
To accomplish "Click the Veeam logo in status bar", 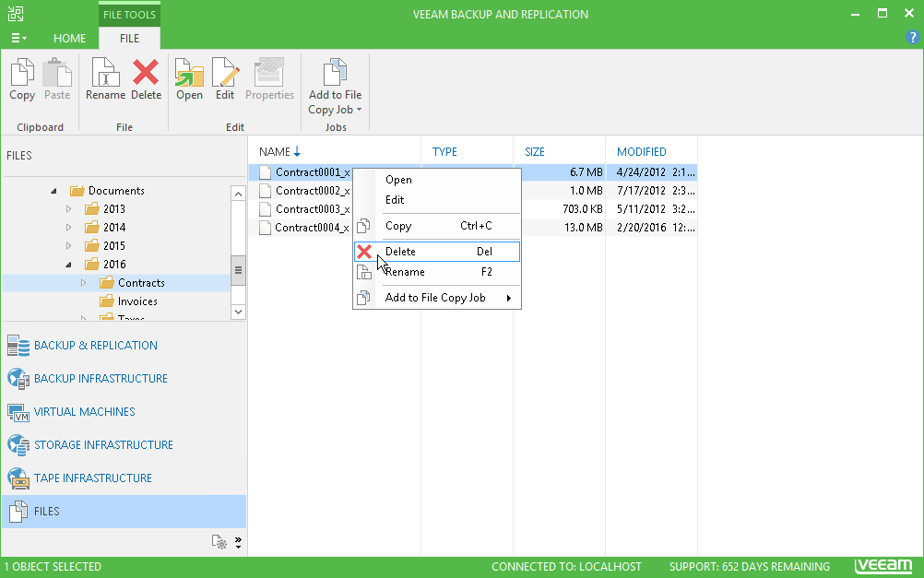I will [884, 566].
